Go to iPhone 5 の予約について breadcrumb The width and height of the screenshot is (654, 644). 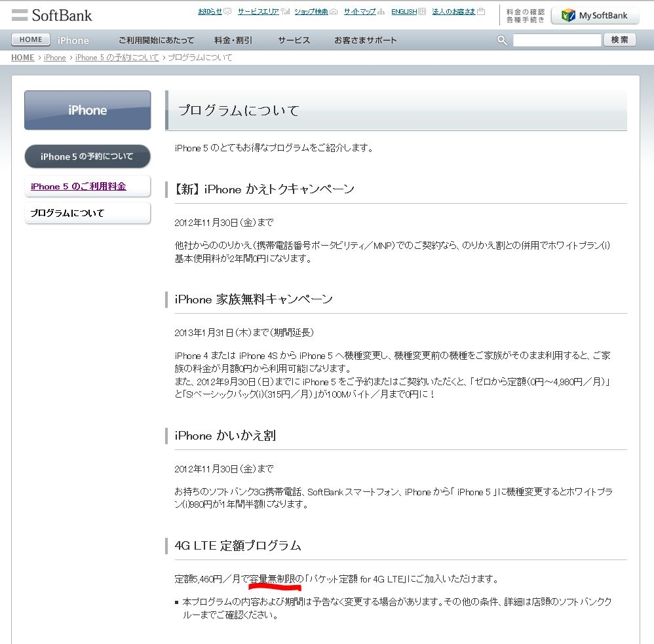(117, 58)
